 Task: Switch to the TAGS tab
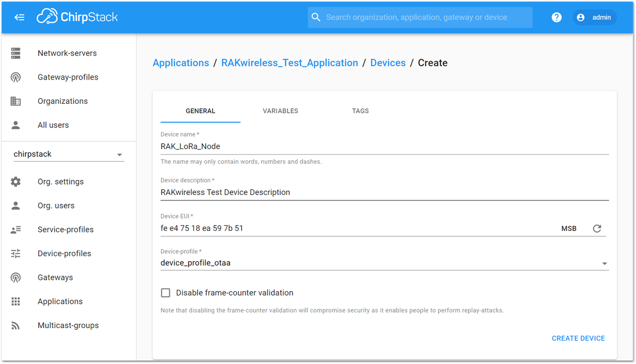coord(360,111)
